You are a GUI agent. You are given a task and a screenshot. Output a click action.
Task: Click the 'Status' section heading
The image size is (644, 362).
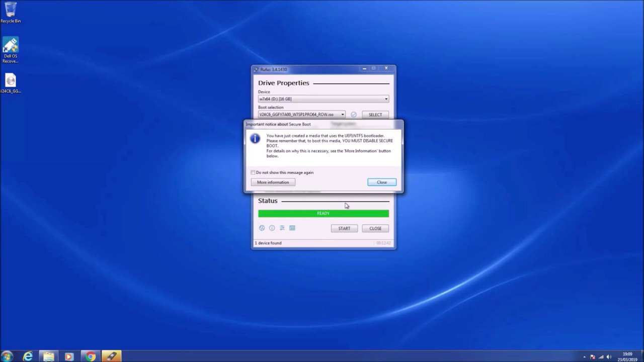[x=268, y=201]
